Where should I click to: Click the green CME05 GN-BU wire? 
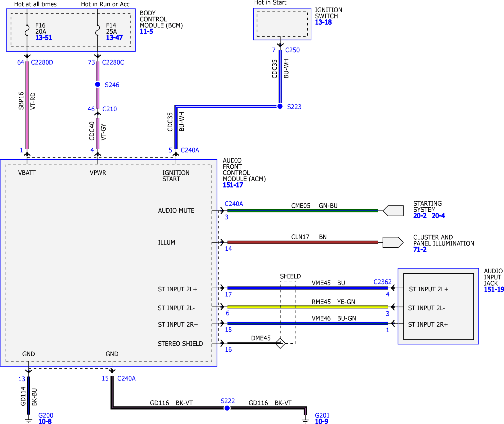coord(302,211)
